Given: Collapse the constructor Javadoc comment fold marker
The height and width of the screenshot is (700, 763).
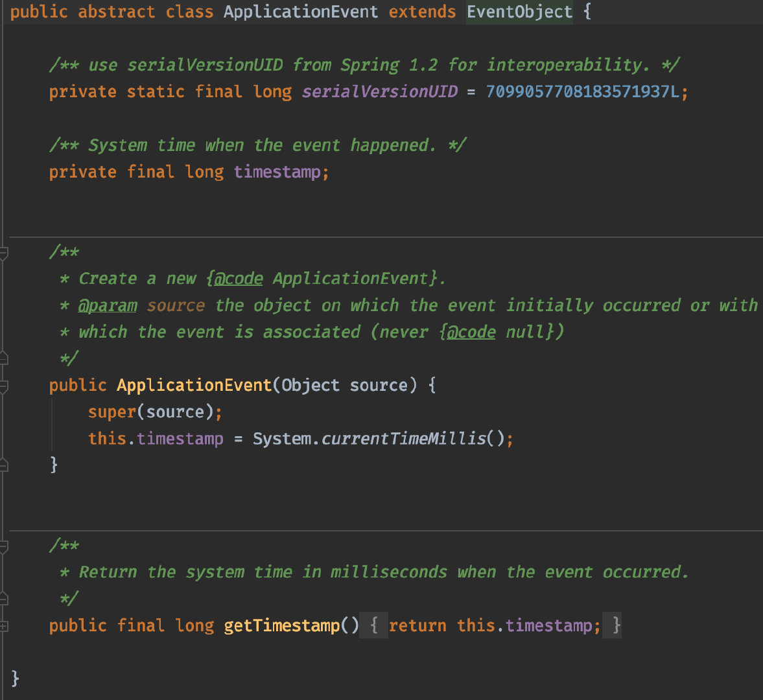Looking at the screenshot, I should tap(3, 253).
